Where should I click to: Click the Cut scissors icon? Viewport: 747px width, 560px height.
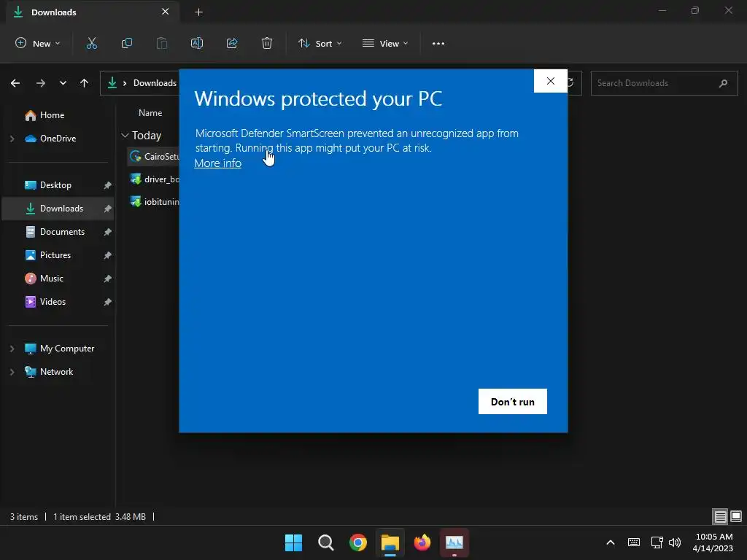pyautogui.click(x=91, y=43)
